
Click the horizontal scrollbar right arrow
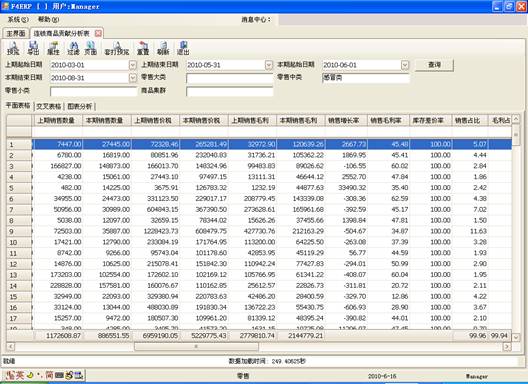507,346
